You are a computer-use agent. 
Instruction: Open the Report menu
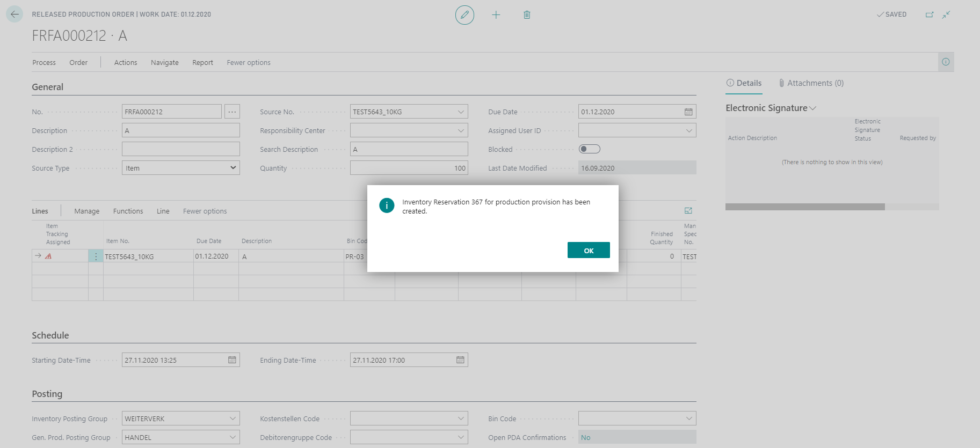[203, 62]
